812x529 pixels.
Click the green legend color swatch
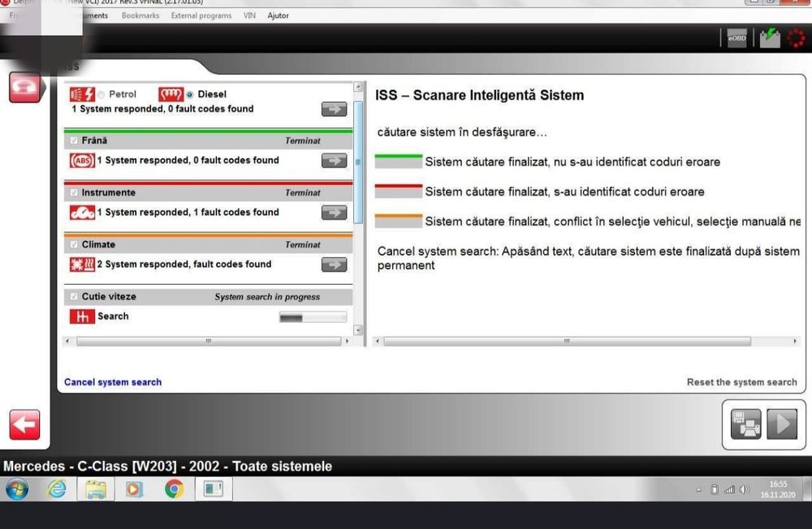tap(398, 161)
